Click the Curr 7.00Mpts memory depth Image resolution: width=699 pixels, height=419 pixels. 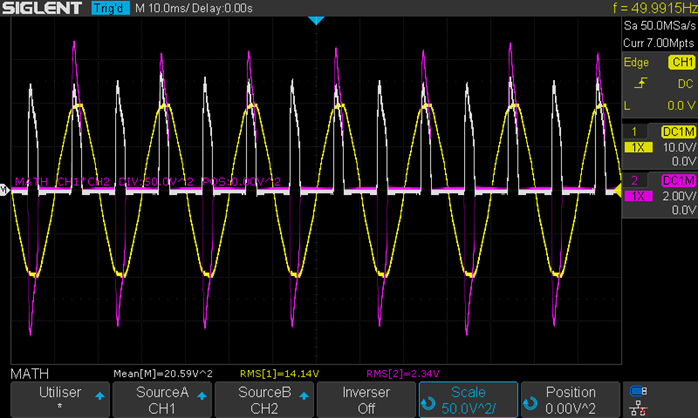point(659,43)
